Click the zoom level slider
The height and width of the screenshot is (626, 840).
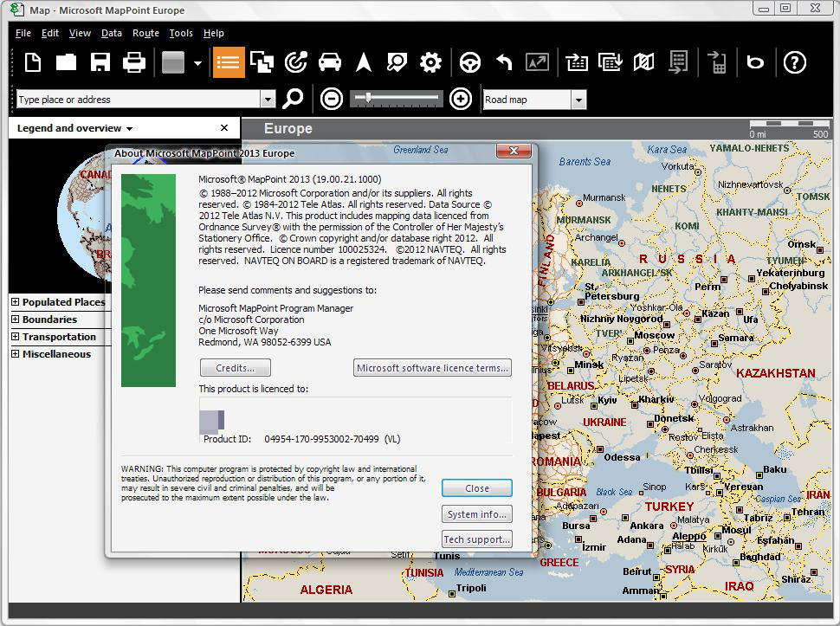(397, 99)
